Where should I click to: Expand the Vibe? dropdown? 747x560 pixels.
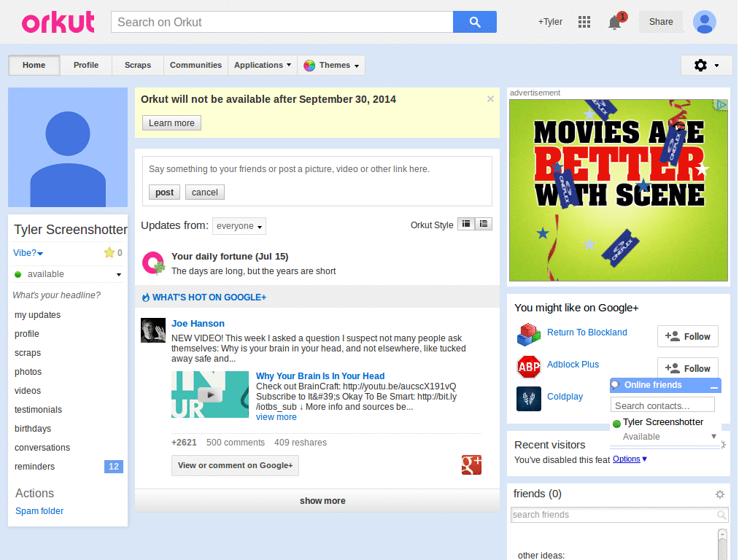point(28,253)
